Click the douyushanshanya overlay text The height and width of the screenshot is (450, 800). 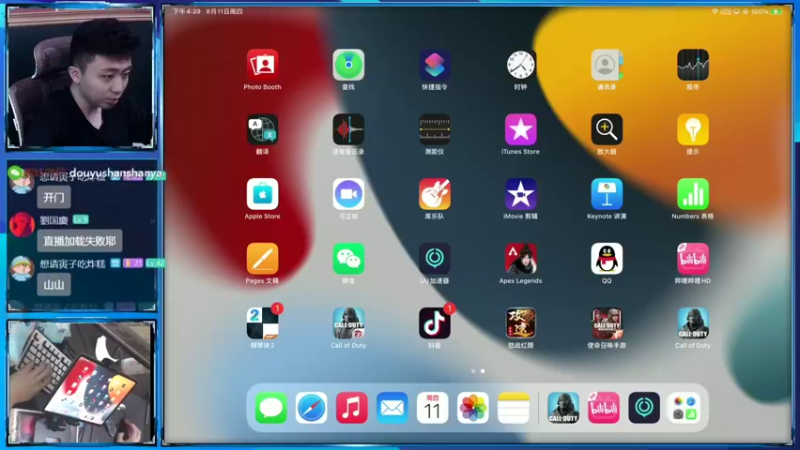point(116,173)
